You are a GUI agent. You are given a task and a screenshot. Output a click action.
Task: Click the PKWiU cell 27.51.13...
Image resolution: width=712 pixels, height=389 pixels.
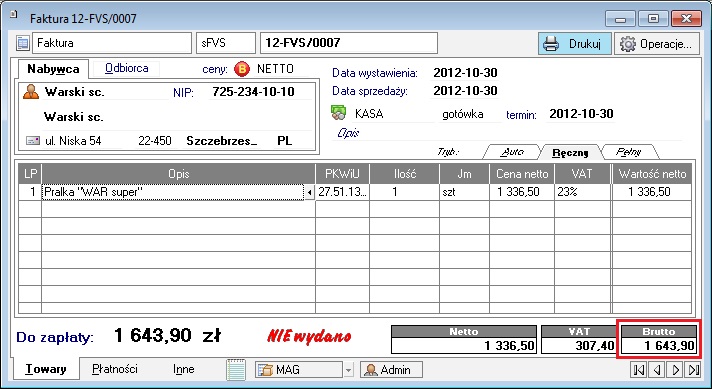coord(342,192)
